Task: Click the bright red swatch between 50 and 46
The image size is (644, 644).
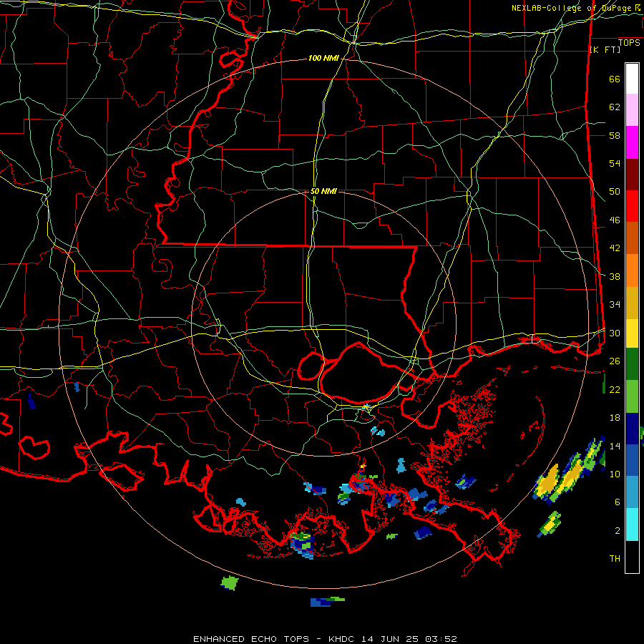Action: click(632, 206)
